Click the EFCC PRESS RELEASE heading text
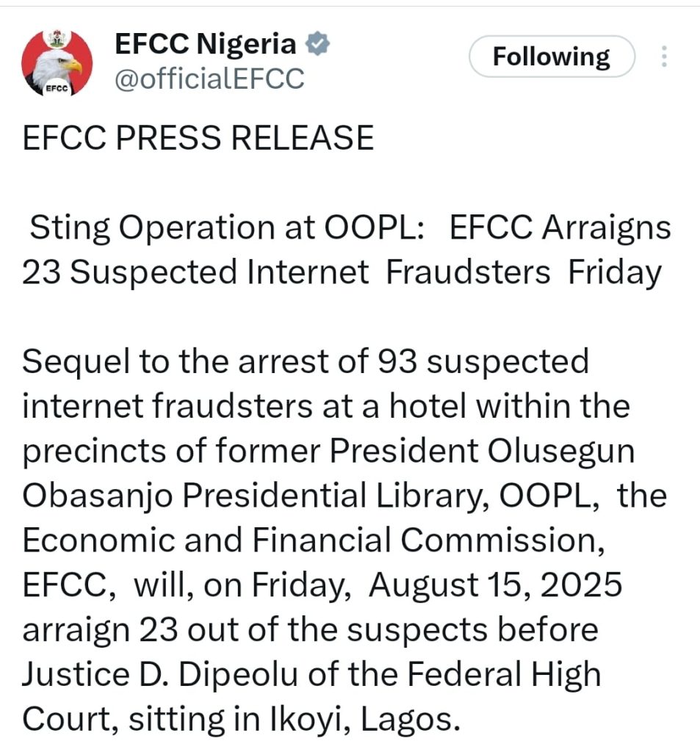The height and width of the screenshot is (752, 700). click(x=198, y=137)
